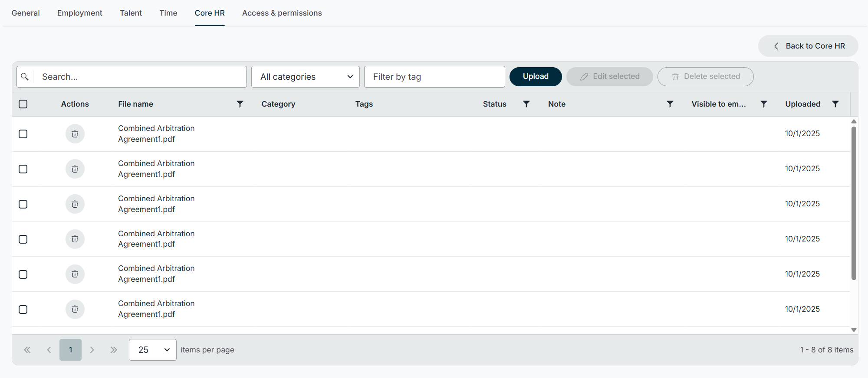Open the Uploaded column filter
The width and height of the screenshot is (868, 378).
coord(835,104)
